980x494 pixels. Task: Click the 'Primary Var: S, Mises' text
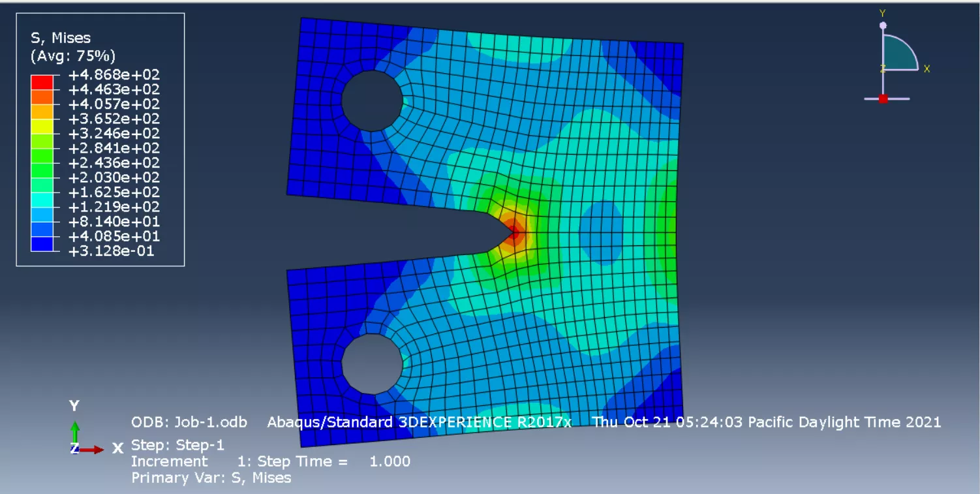(211, 478)
